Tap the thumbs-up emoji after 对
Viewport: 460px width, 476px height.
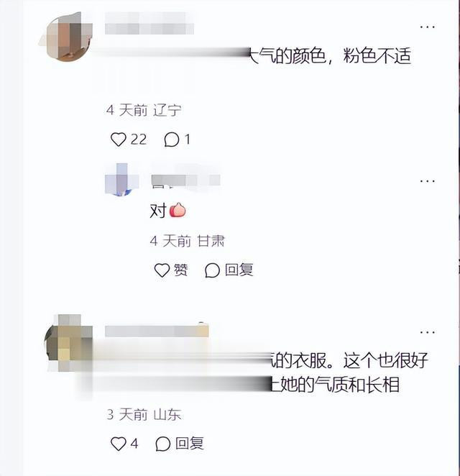[x=178, y=210]
